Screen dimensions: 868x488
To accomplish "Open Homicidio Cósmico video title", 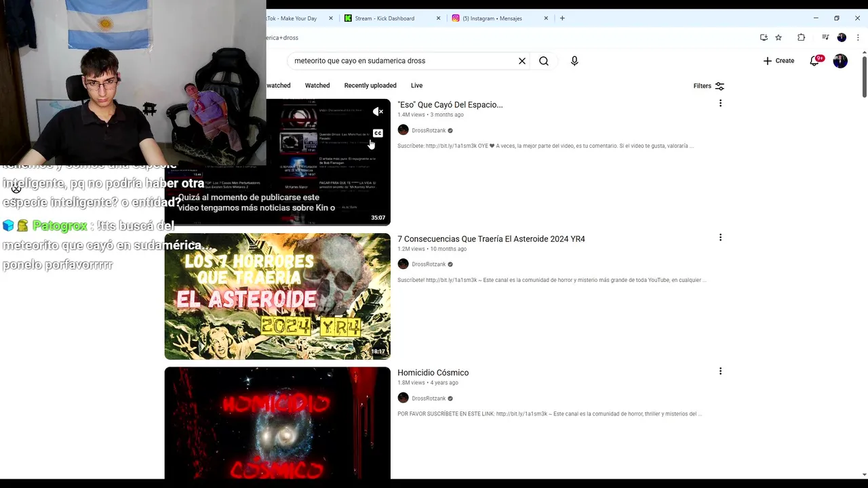I will click(433, 372).
